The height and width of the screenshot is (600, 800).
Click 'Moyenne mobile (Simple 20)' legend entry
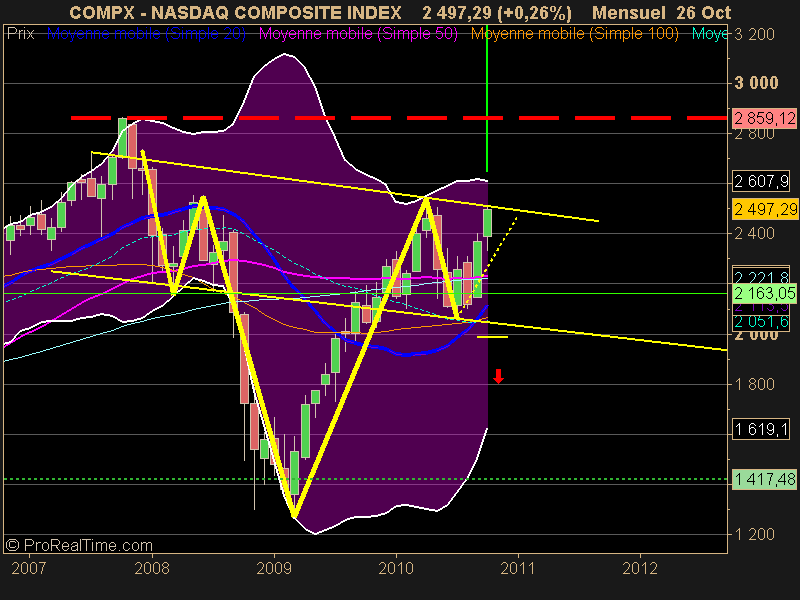pyautogui.click(x=146, y=34)
